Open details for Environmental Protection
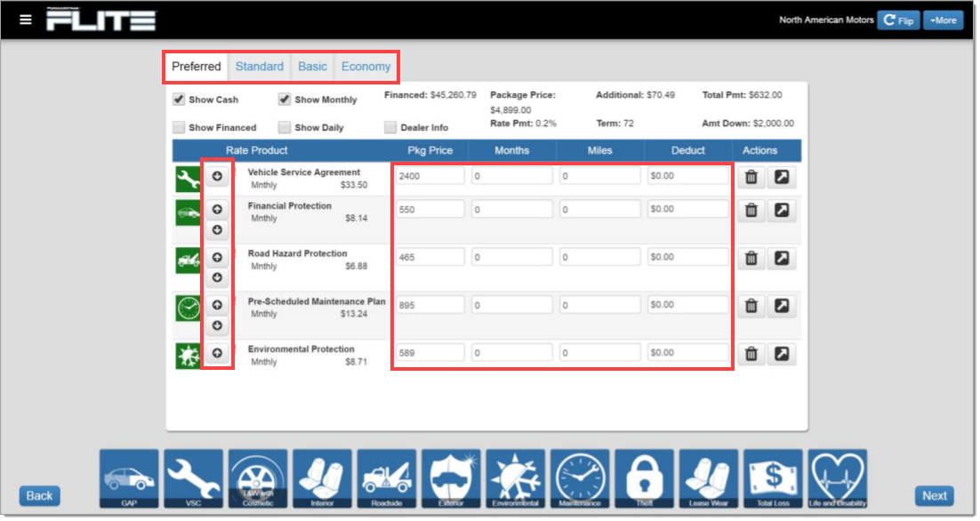This screenshot has height=521, width=980. 782,354
